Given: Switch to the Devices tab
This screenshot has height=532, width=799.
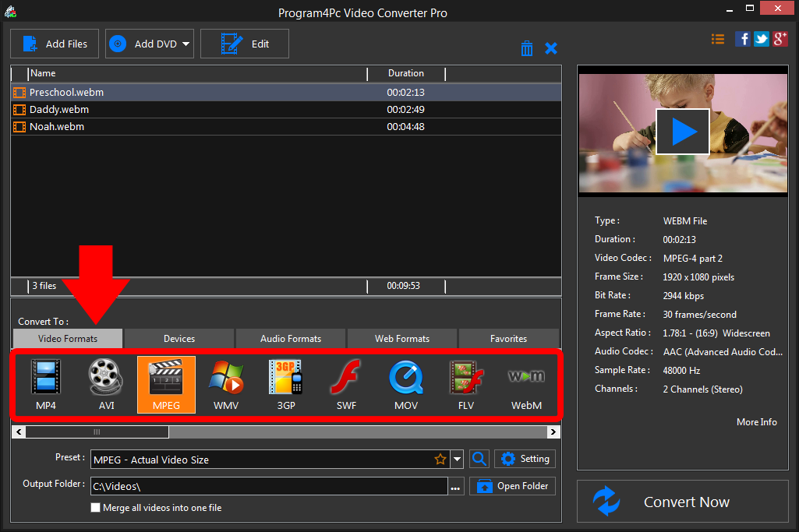Looking at the screenshot, I should (179, 338).
